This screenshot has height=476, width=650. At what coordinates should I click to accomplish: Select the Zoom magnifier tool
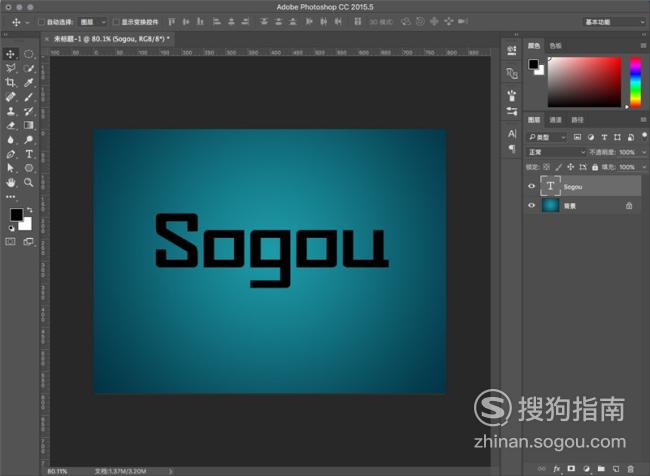pos(29,182)
